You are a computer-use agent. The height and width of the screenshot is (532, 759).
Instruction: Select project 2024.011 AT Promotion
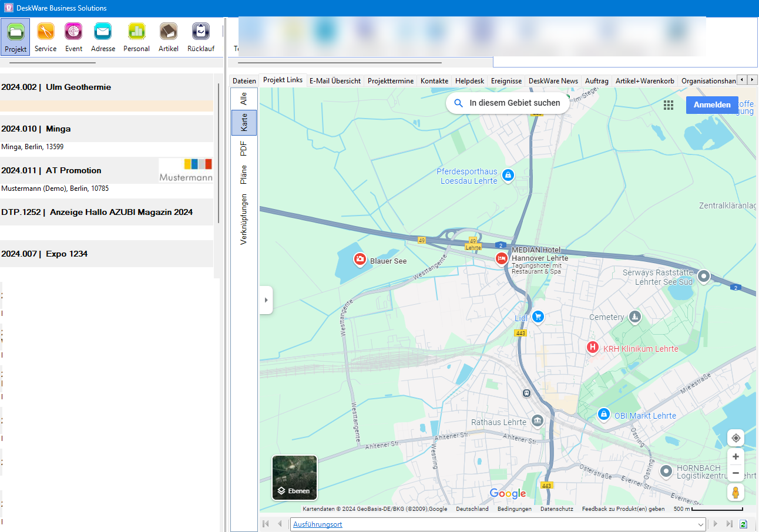[106, 170]
